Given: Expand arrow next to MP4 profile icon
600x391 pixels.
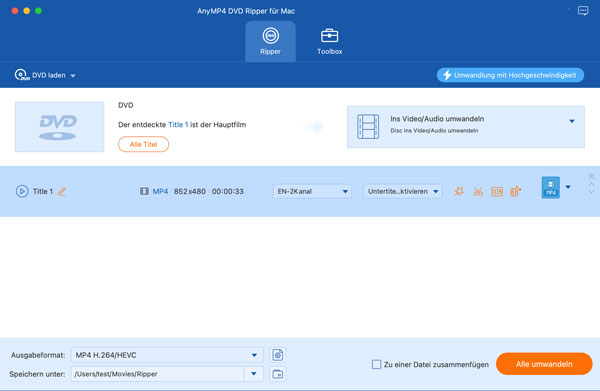Looking at the screenshot, I should coord(568,187).
